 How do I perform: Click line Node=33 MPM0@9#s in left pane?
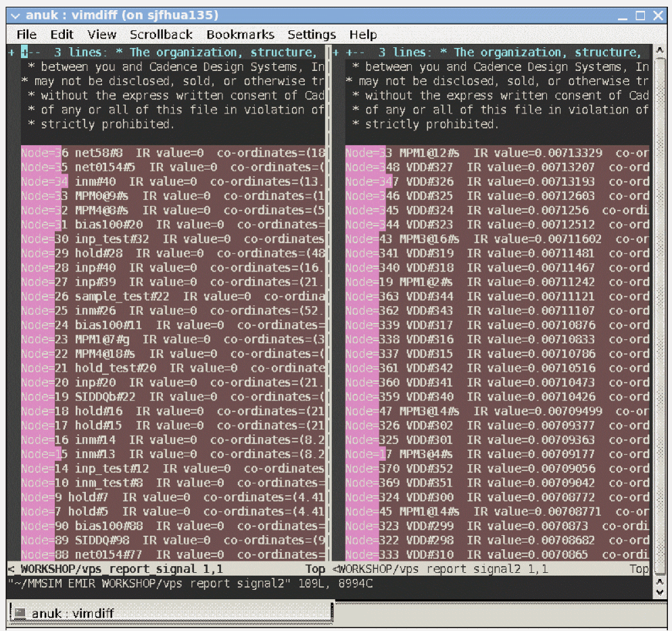(x=174, y=196)
